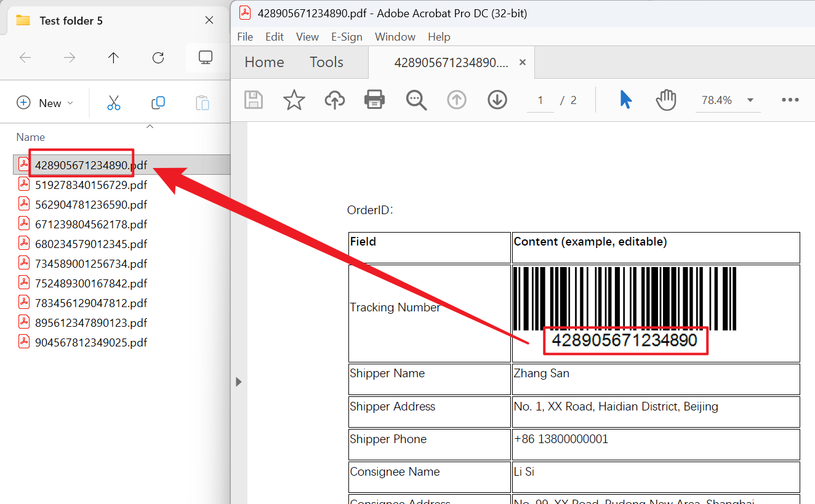Go to the Home tab
815x504 pixels.
264,62
